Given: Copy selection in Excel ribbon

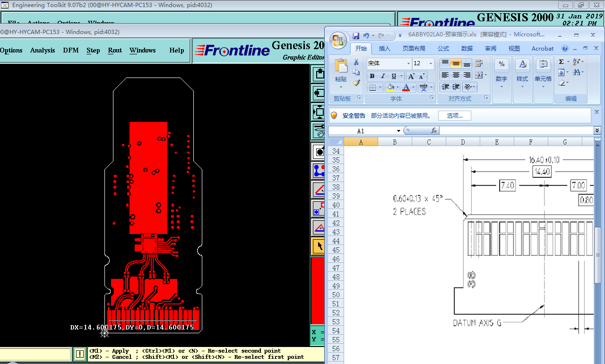Looking at the screenshot, I should coord(356,73).
